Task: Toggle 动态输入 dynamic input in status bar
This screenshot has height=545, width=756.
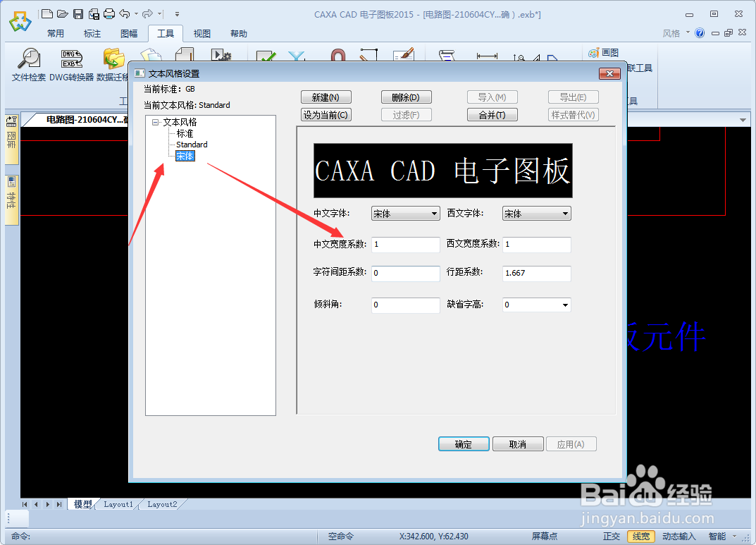Action: click(679, 537)
